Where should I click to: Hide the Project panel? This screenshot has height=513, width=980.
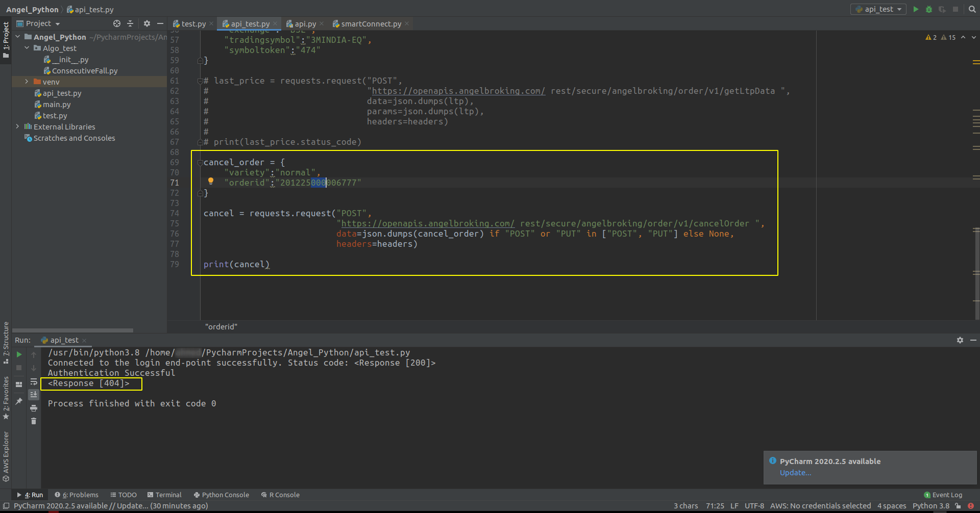pyautogui.click(x=160, y=23)
